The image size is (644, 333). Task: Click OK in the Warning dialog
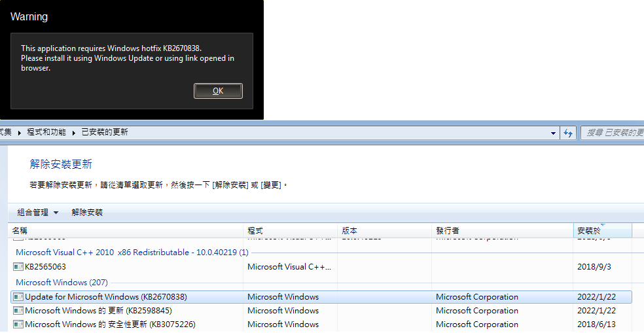(x=218, y=91)
